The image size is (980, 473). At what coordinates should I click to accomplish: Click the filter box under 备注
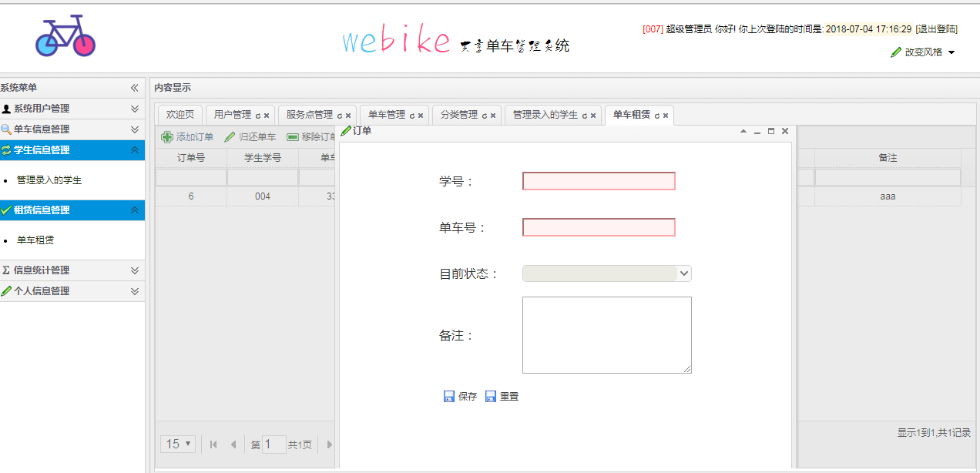pyautogui.click(x=888, y=177)
